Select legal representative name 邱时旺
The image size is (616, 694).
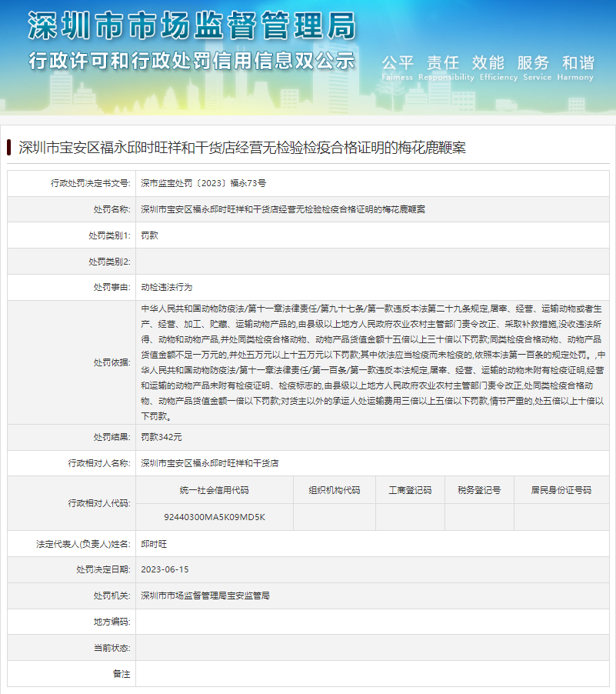(154, 543)
